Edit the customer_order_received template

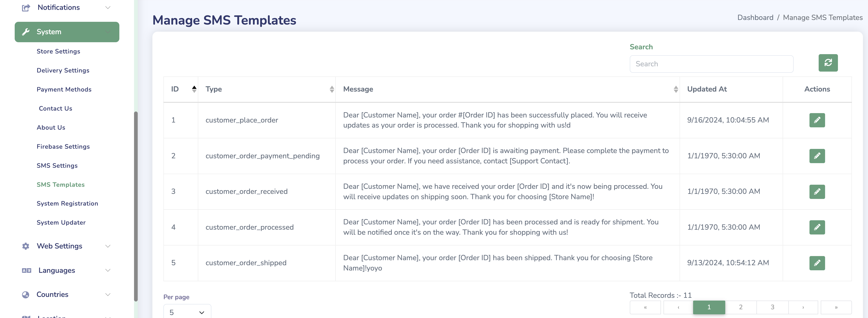tap(817, 191)
